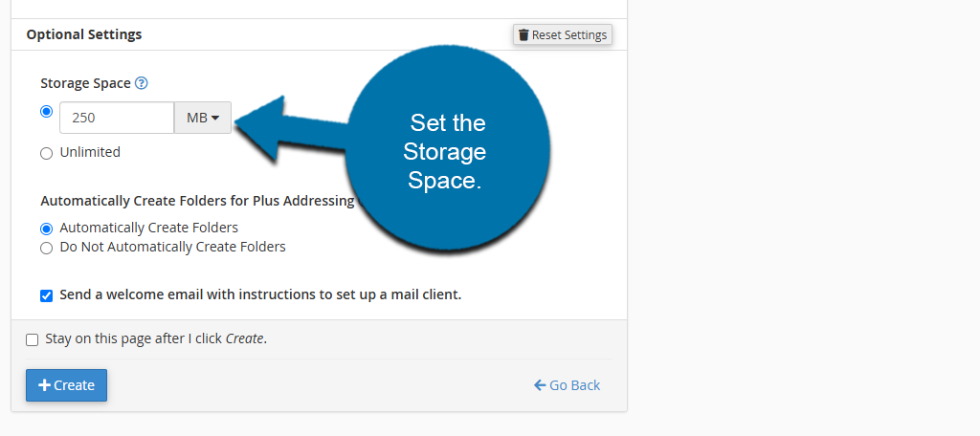Image resolution: width=980 pixels, height=436 pixels.
Task: Follow the Go Back link
Action: (574, 385)
